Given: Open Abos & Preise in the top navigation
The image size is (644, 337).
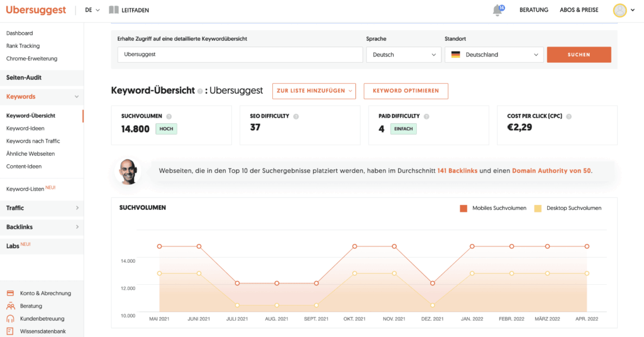Looking at the screenshot, I should click(579, 10).
